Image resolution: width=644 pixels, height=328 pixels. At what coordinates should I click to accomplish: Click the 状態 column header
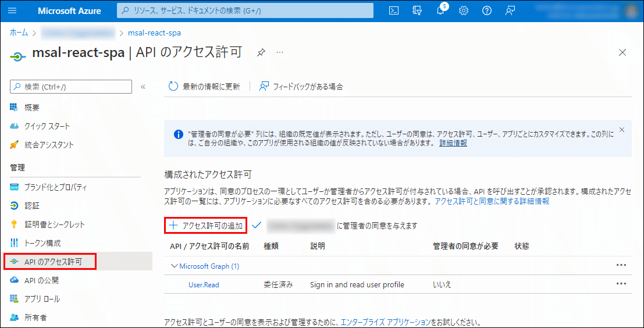(522, 246)
